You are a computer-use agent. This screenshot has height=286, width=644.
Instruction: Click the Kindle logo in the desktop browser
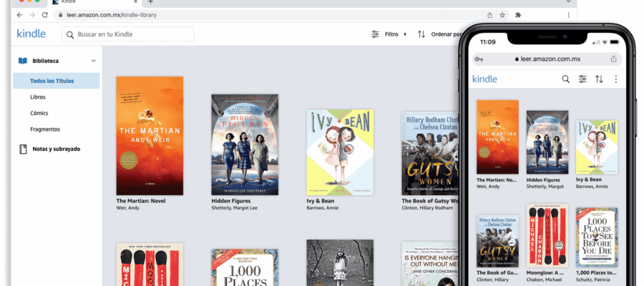point(31,34)
